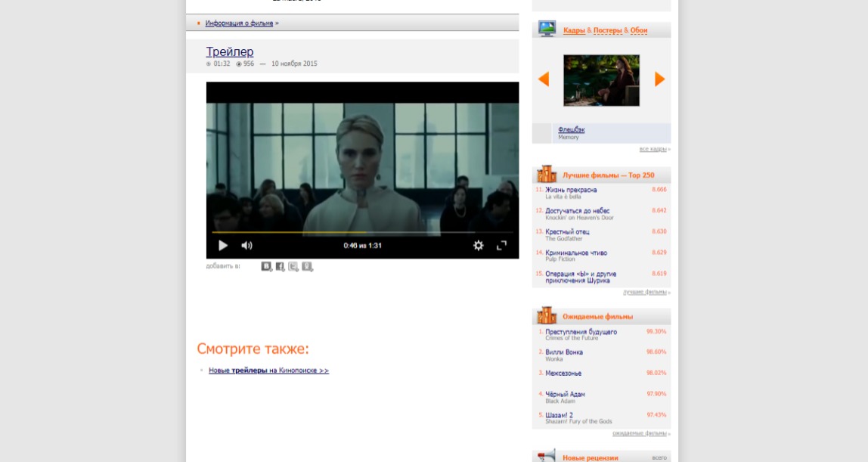
Task: Click the megaphone icon beside Новые рецензии
Action: [547, 455]
